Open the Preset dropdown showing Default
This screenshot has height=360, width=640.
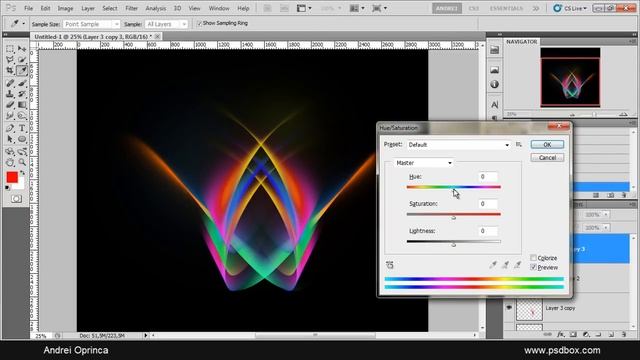[459, 144]
